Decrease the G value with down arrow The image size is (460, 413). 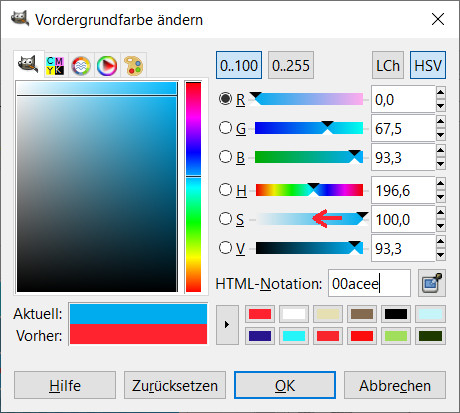[x=441, y=135]
